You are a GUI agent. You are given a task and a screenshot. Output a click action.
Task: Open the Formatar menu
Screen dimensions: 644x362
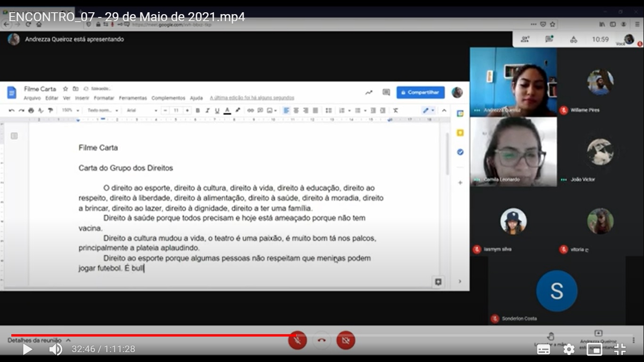(104, 98)
